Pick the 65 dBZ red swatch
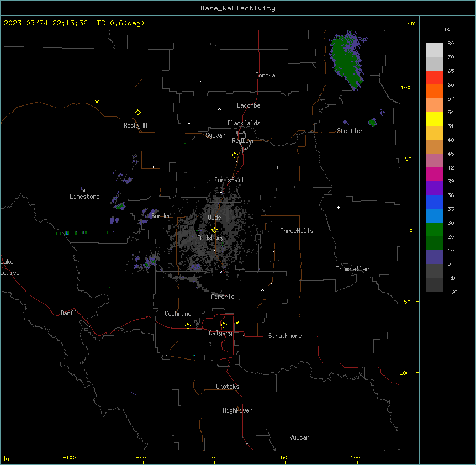 click(x=434, y=78)
